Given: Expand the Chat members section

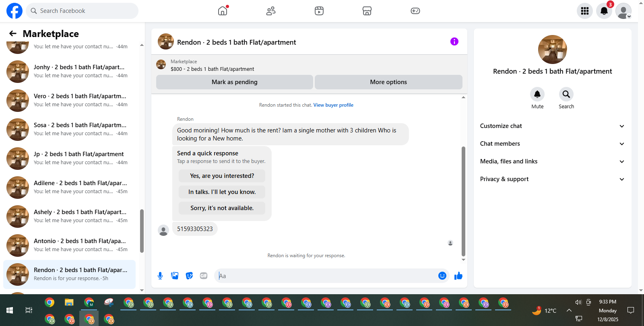Looking at the screenshot, I should click(x=552, y=144).
